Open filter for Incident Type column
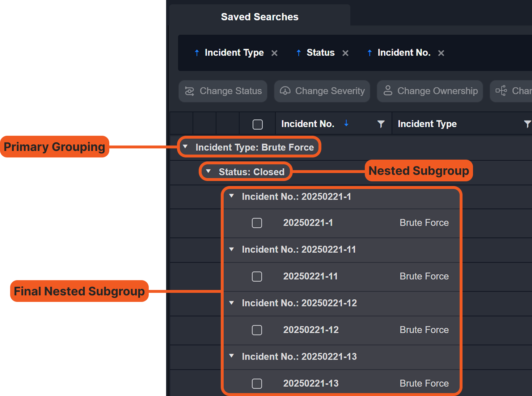Screen dimensions: 532x396 point(527,124)
